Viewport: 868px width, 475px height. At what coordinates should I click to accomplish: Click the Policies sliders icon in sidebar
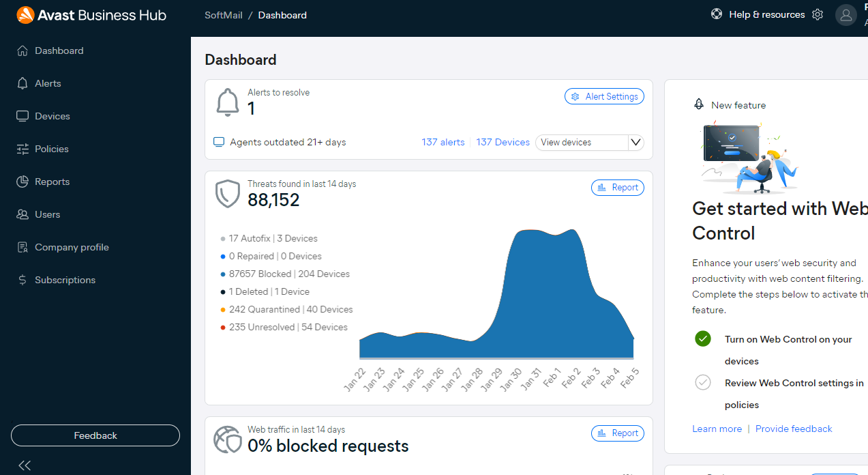coord(23,149)
